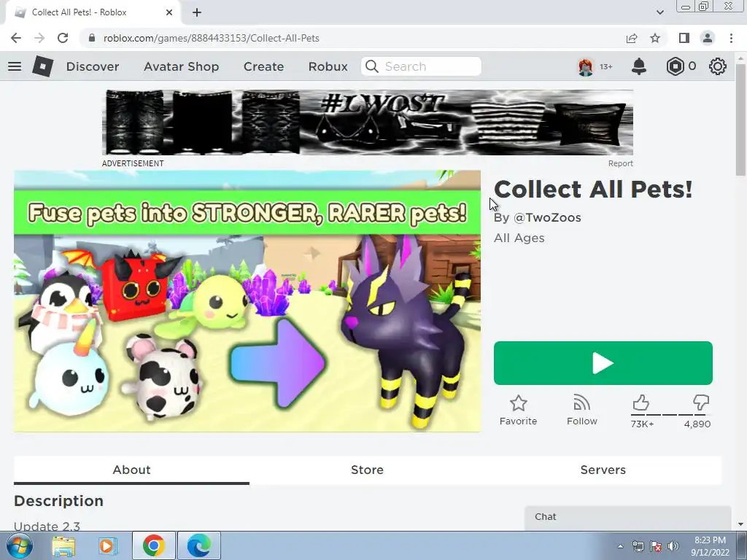Click the 73K+ likes count
Screen dimensions: 747x560
(x=642, y=424)
